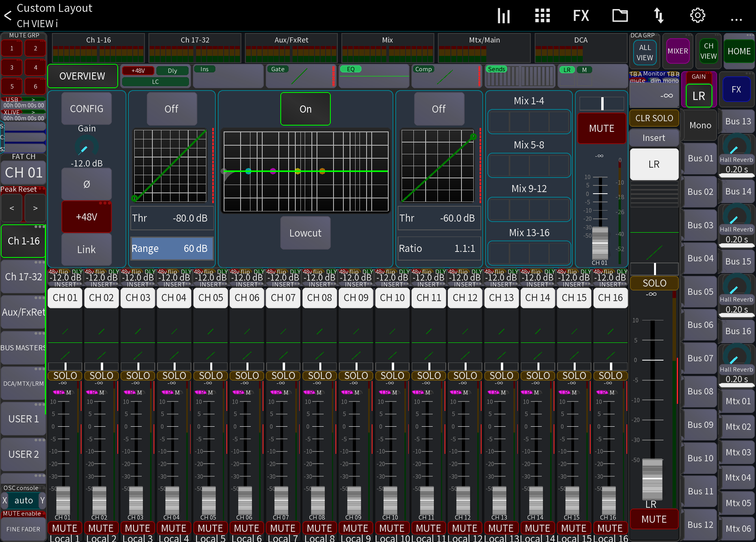Adjust the channel Gain knob
The height and width of the screenshot is (542, 756).
(86, 147)
